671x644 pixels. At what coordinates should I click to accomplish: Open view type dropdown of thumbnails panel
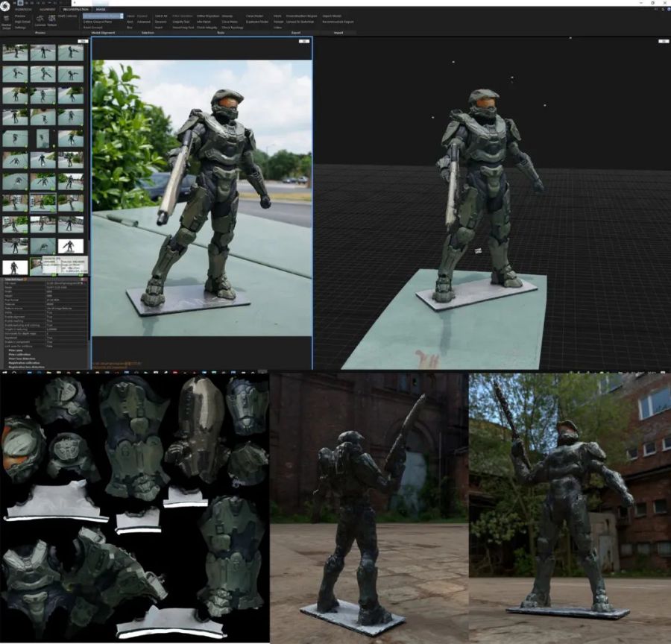[83, 41]
